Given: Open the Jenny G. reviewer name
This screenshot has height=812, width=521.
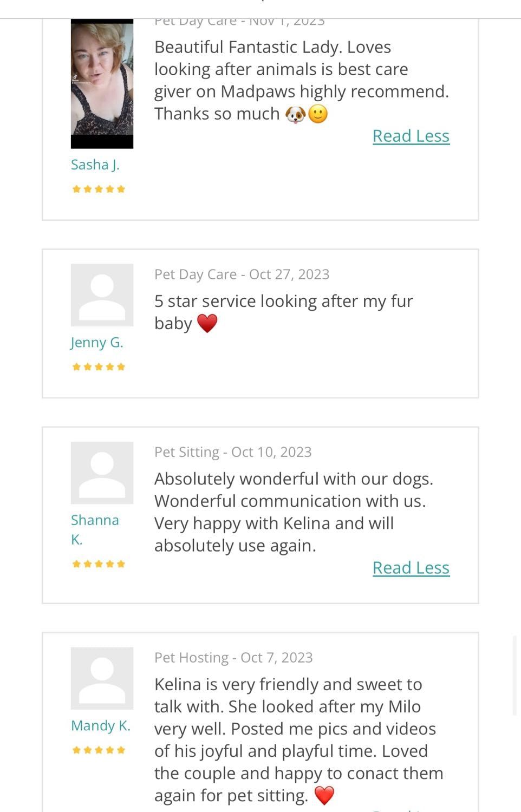Looking at the screenshot, I should coord(97,343).
